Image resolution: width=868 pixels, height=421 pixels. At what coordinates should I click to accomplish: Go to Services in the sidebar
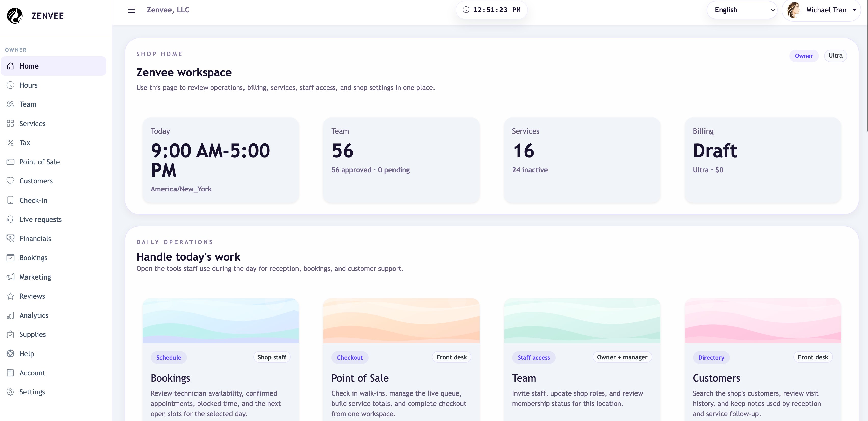(53, 123)
